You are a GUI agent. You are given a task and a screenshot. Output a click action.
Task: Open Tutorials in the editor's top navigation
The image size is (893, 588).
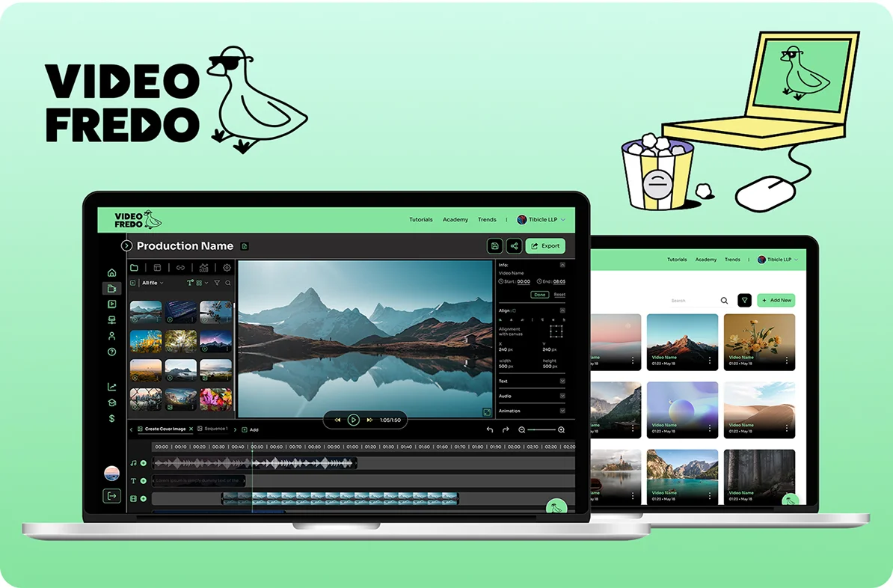point(421,219)
